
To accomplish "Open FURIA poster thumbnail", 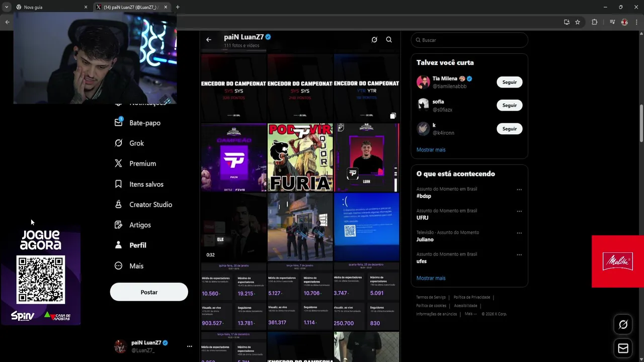I will coord(300,157).
